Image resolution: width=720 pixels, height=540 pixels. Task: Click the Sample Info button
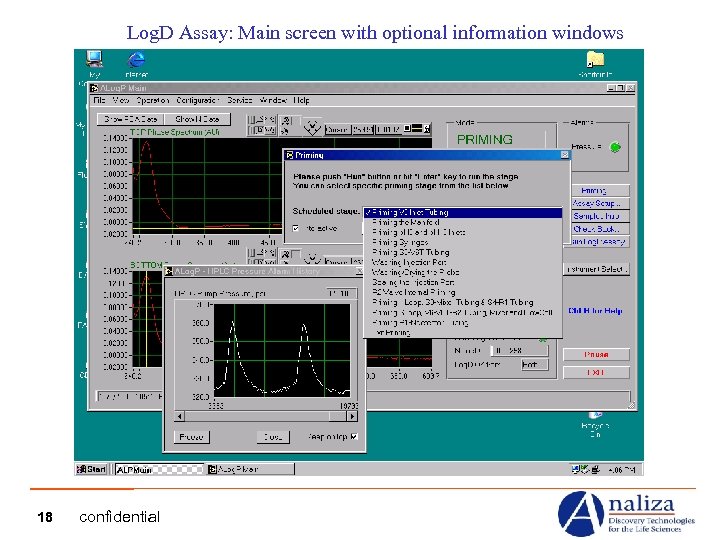coord(600,216)
